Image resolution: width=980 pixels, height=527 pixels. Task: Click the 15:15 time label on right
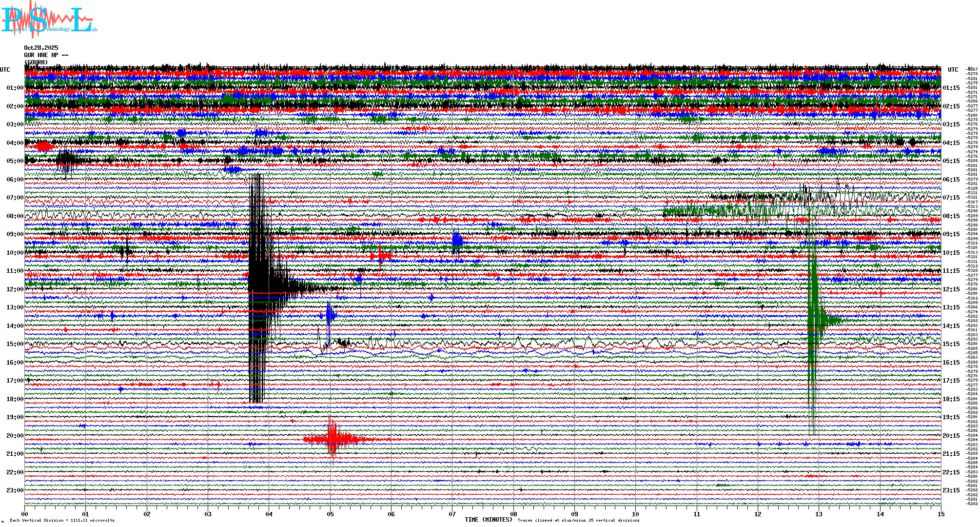tap(951, 344)
